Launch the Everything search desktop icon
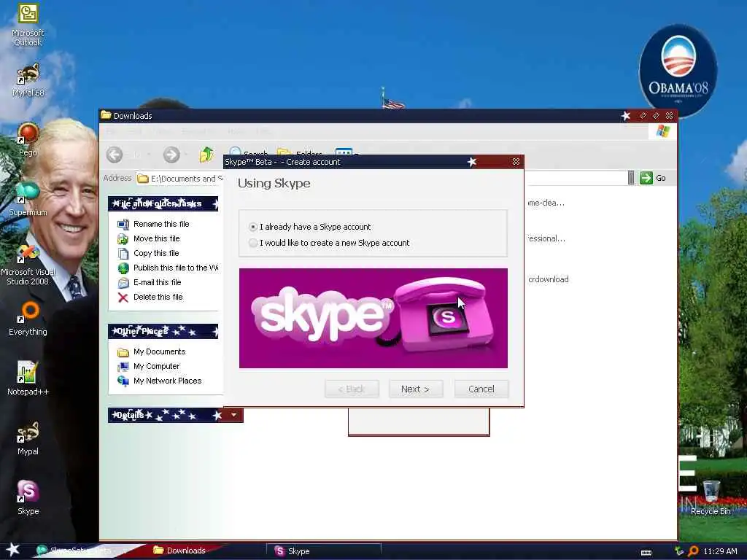Image resolution: width=747 pixels, height=560 pixels. tap(28, 318)
